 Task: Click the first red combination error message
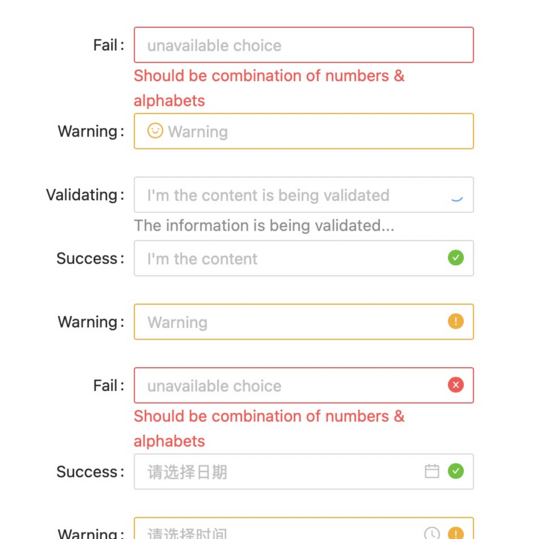[269, 88]
